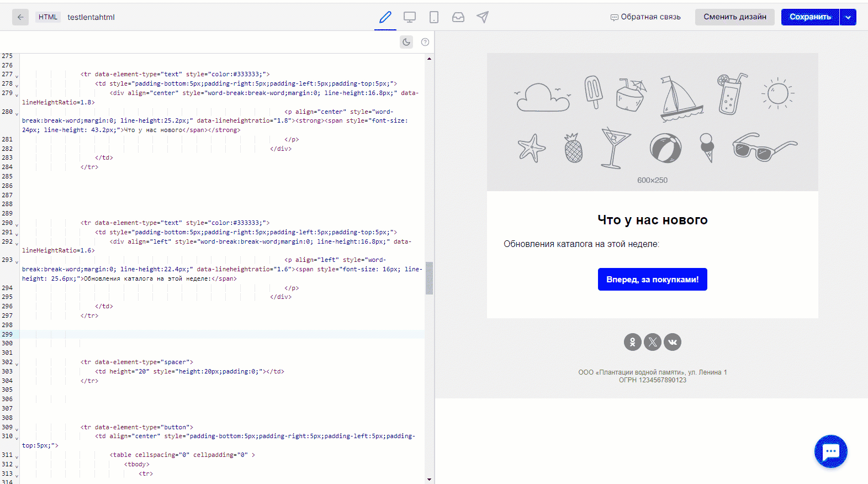The image size is (868, 484).
Task: Click the HTML label tag
Action: pyautogui.click(x=48, y=17)
